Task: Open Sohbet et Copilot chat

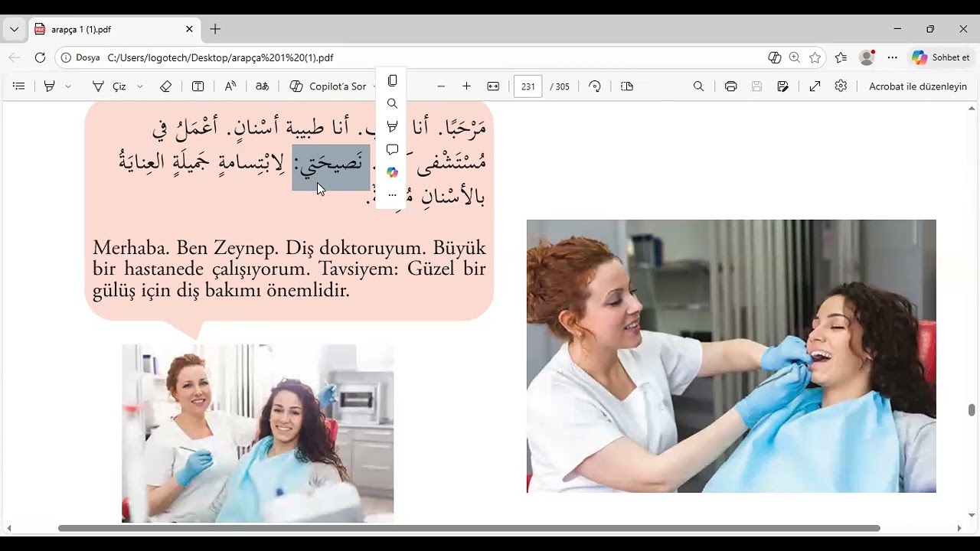Action: coord(941,57)
